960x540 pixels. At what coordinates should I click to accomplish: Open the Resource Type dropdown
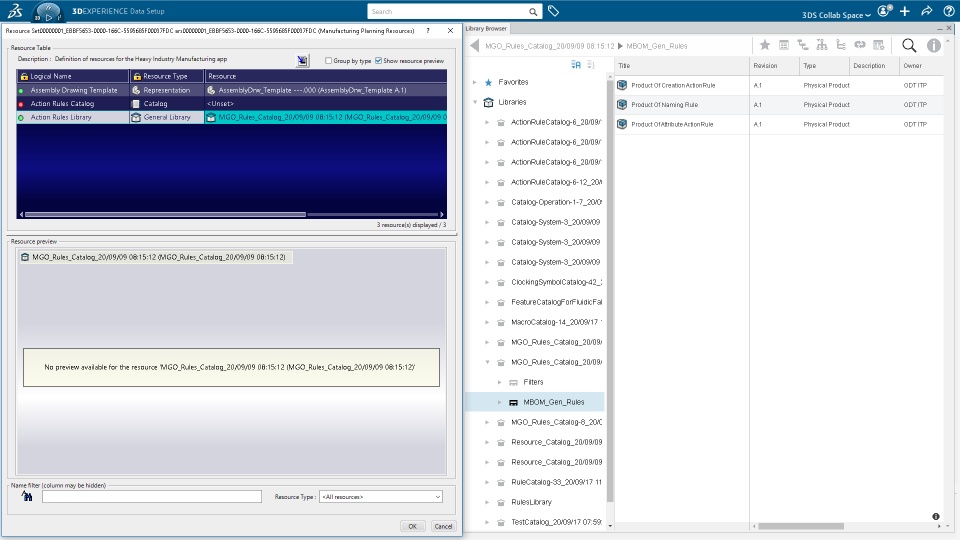(380, 497)
